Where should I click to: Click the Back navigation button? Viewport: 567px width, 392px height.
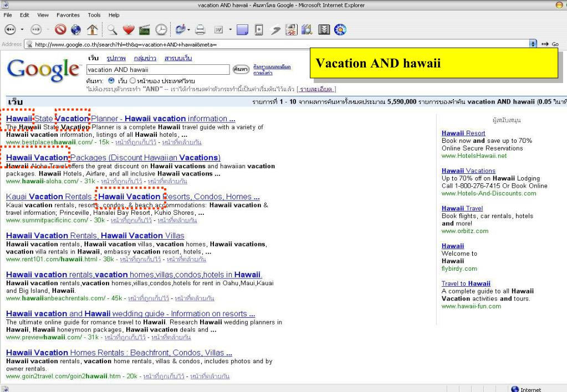point(10,29)
